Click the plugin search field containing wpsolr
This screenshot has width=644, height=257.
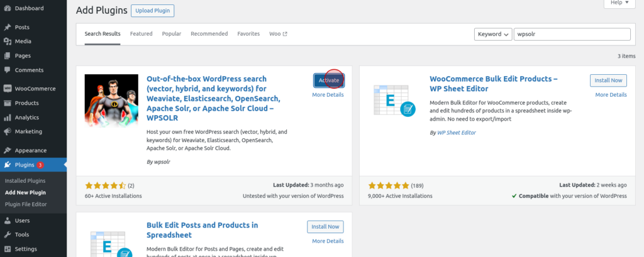tap(572, 34)
